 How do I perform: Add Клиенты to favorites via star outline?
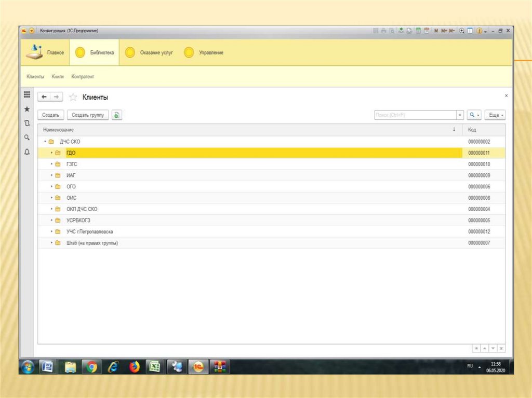pyautogui.click(x=73, y=98)
